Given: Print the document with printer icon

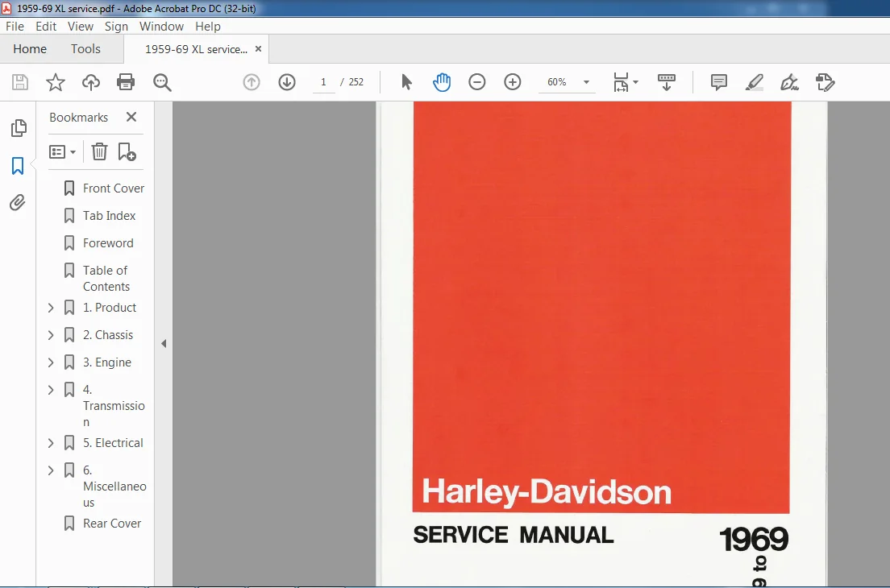Looking at the screenshot, I should (126, 82).
